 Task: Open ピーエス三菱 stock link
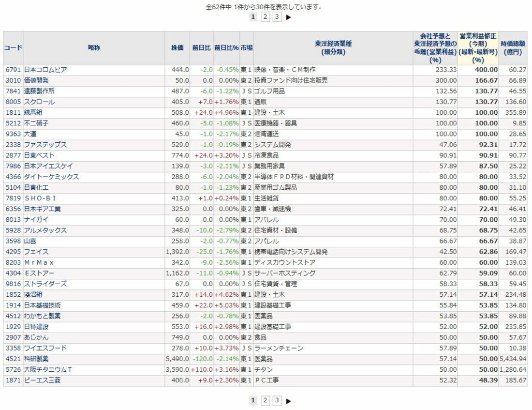pos(42,380)
